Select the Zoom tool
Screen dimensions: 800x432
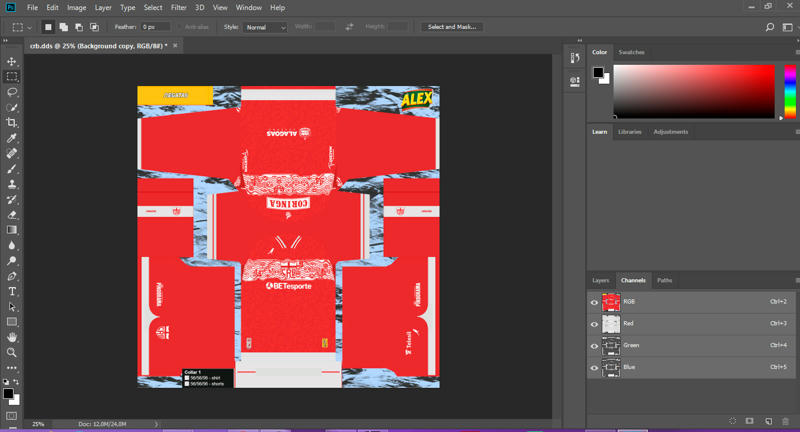[12, 352]
